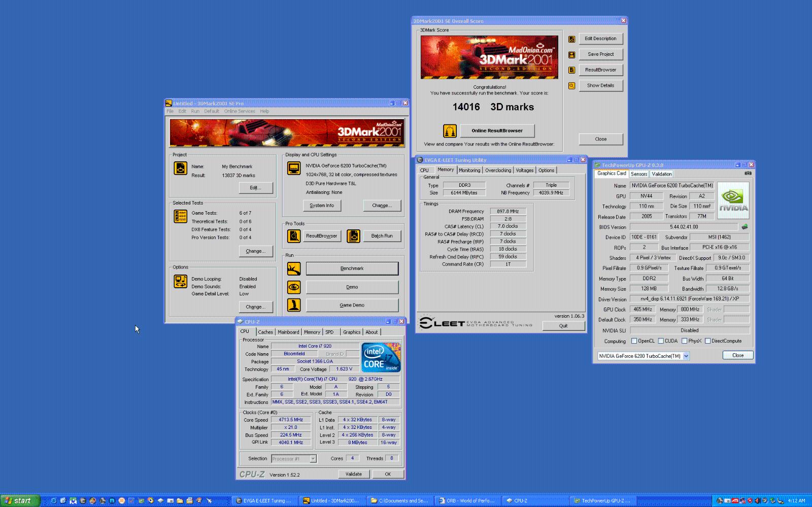
Task: Open the Run menu in 3DMark2001
Action: (x=195, y=111)
